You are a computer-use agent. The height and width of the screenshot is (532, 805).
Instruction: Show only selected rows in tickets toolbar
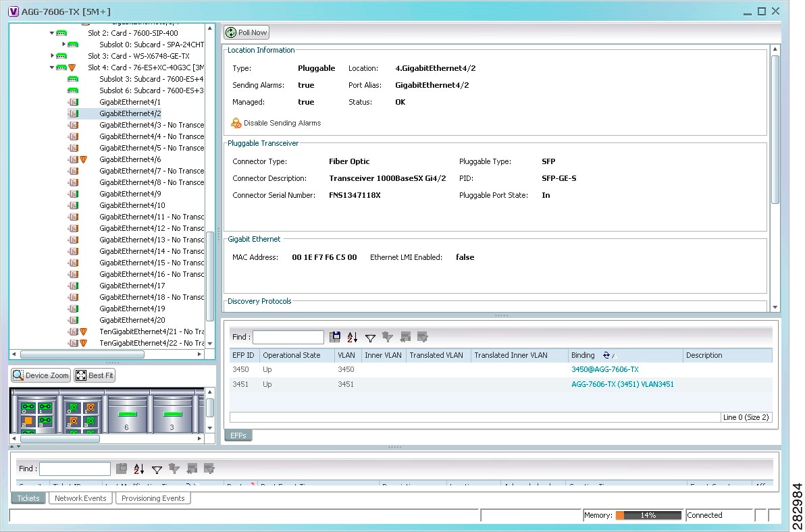pos(209,469)
